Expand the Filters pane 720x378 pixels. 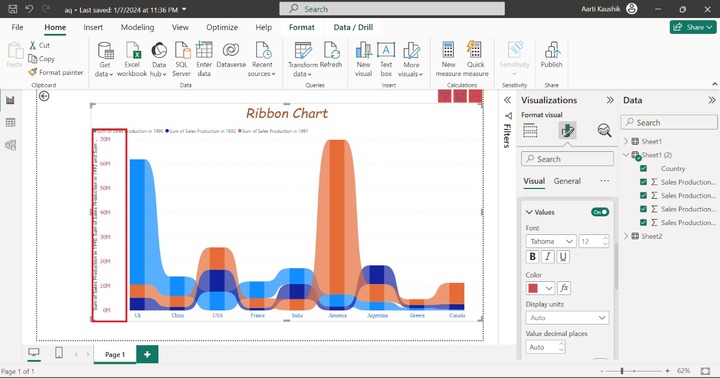click(507, 100)
